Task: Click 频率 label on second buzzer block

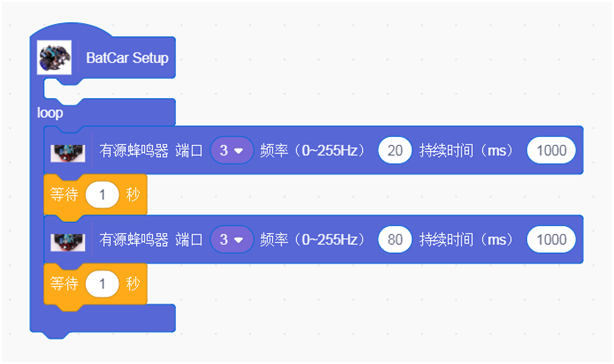Action: click(x=274, y=239)
